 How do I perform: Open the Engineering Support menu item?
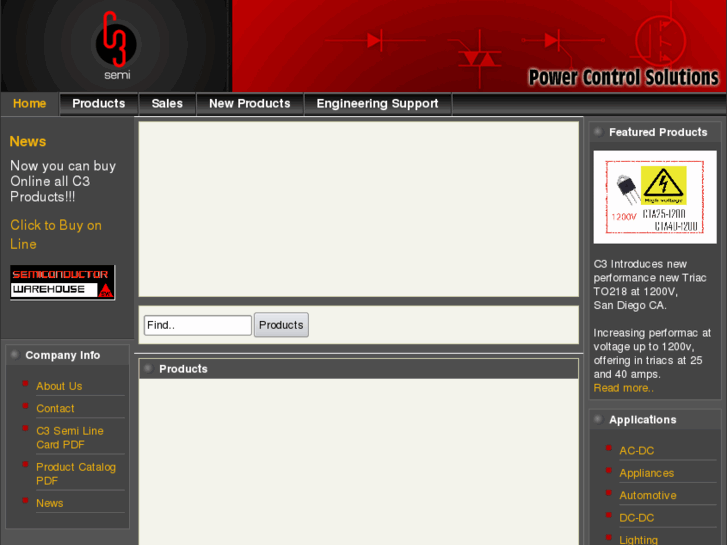377,103
